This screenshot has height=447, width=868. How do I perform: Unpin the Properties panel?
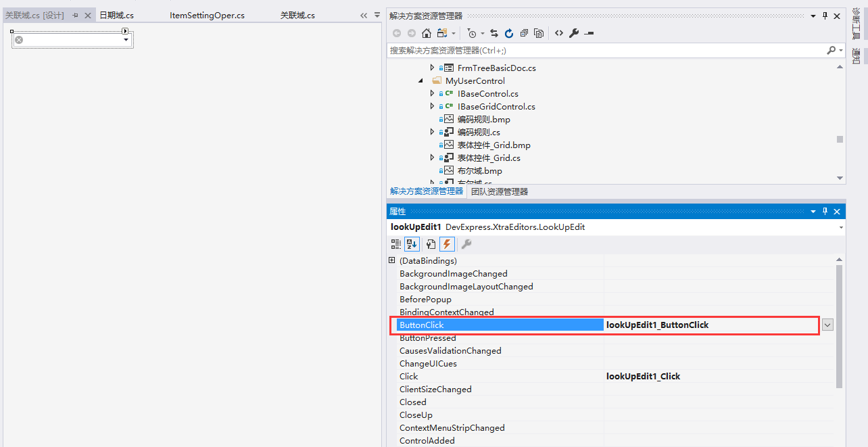click(825, 211)
